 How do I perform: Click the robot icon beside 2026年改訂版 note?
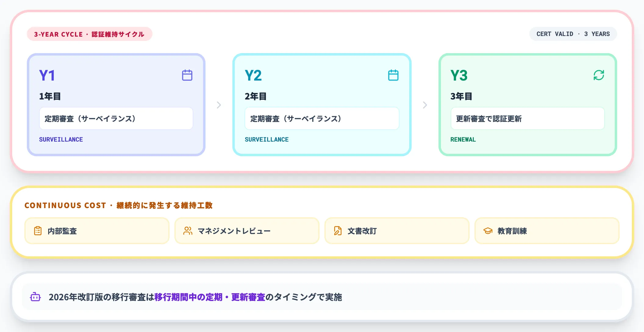[x=35, y=297]
